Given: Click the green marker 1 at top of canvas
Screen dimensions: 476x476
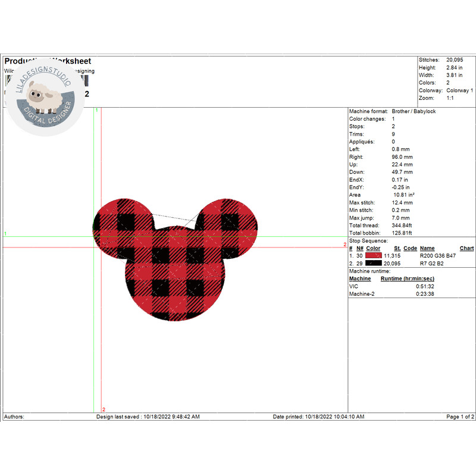Looking at the screenshot, I should tap(96, 111).
